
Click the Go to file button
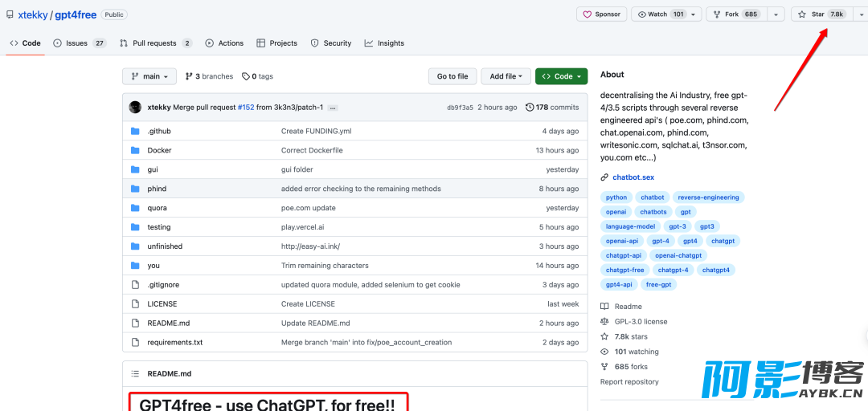pos(452,76)
